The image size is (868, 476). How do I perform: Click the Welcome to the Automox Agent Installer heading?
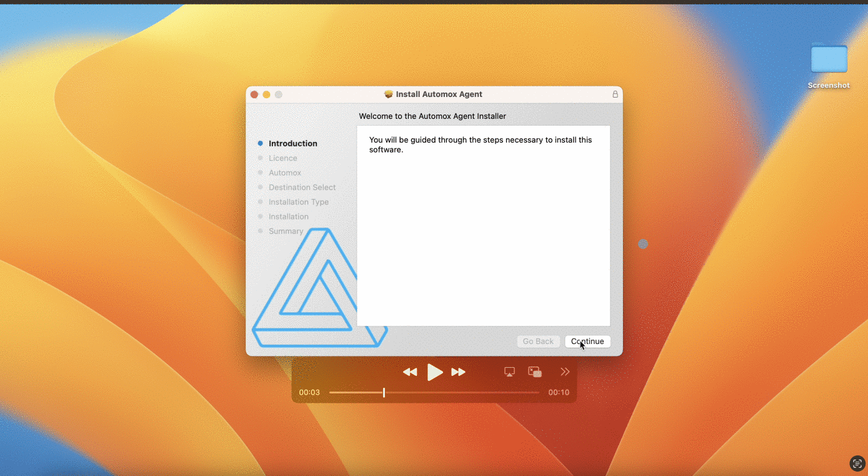click(432, 116)
